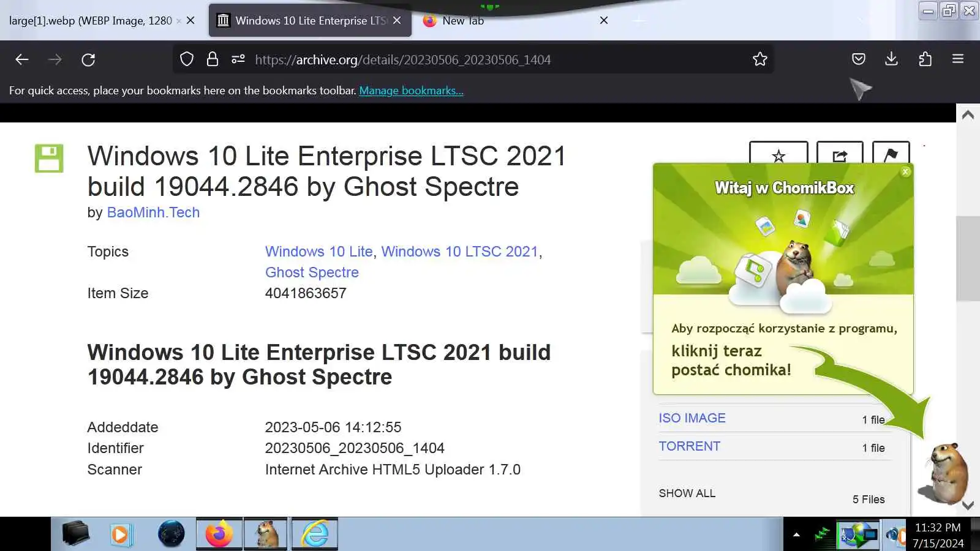980x551 pixels.
Task: Open Internet Explorer from the taskbar
Action: 315,534
